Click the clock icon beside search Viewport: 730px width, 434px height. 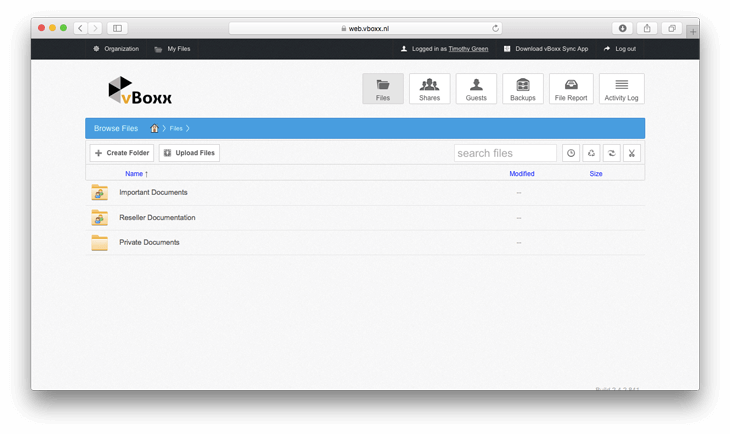click(x=571, y=153)
